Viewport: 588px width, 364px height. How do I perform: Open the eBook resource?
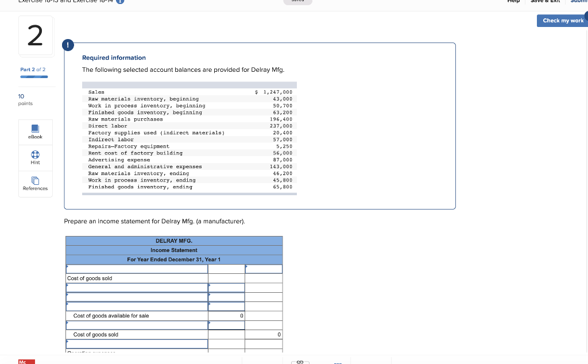tap(35, 132)
